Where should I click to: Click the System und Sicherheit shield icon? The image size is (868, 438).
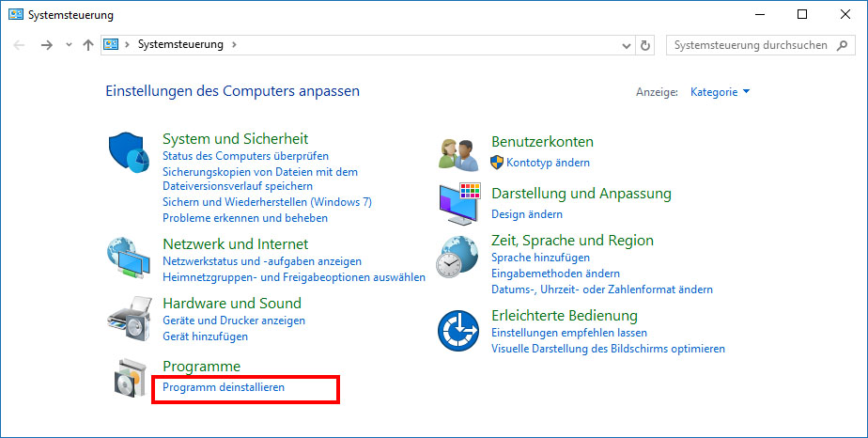(x=130, y=152)
